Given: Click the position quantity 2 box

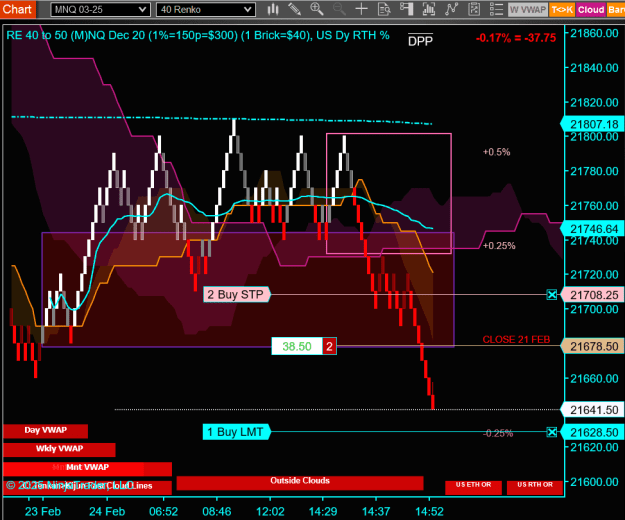Looking at the screenshot, I should click(x=329, y=346).
